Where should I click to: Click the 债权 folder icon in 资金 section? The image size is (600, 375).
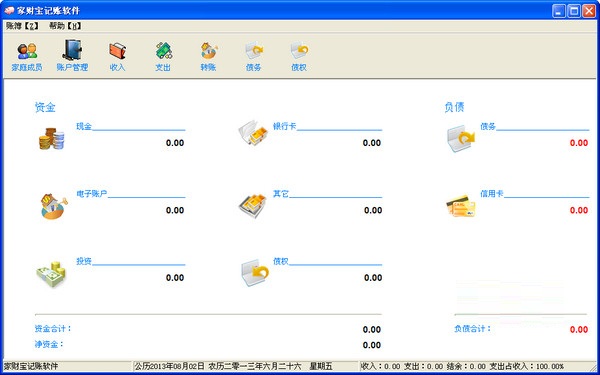pos(255,273)
